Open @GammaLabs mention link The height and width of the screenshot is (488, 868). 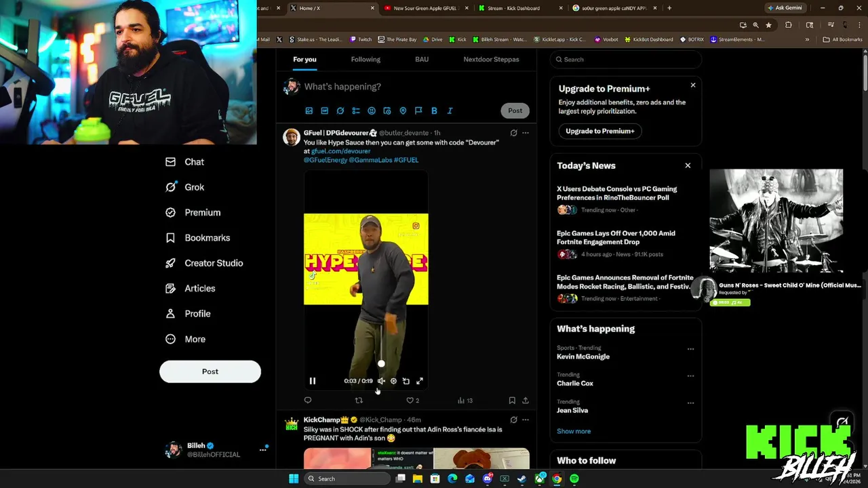click(x=370, y=160)
